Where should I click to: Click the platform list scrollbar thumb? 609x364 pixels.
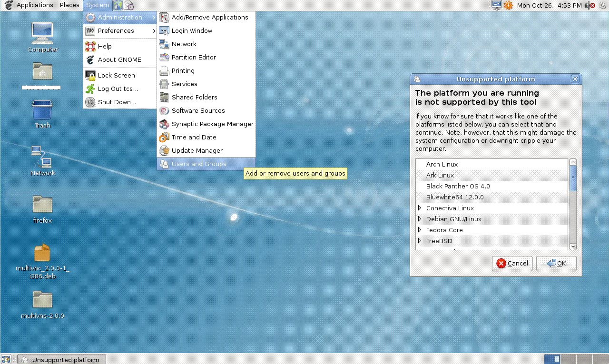573,178
